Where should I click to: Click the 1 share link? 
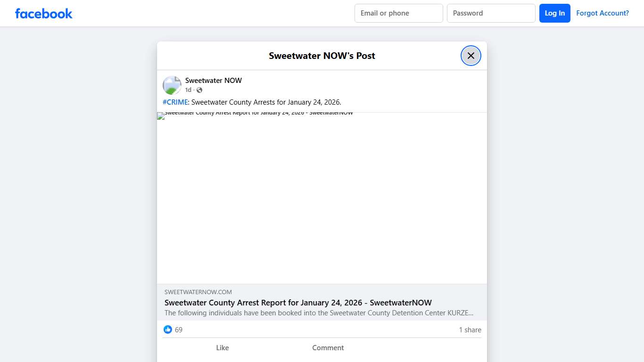(470, 329)
